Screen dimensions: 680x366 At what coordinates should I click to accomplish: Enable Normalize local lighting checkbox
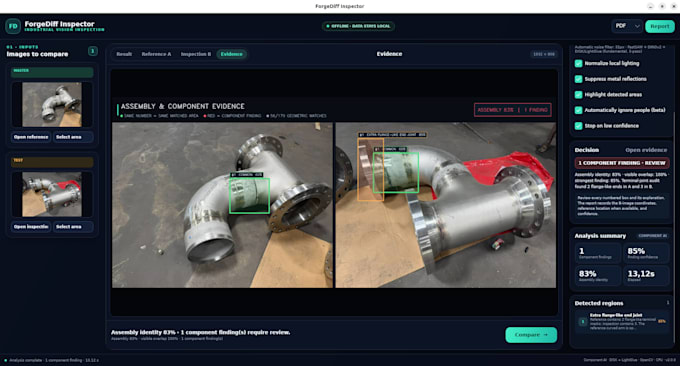pos(578,63)
